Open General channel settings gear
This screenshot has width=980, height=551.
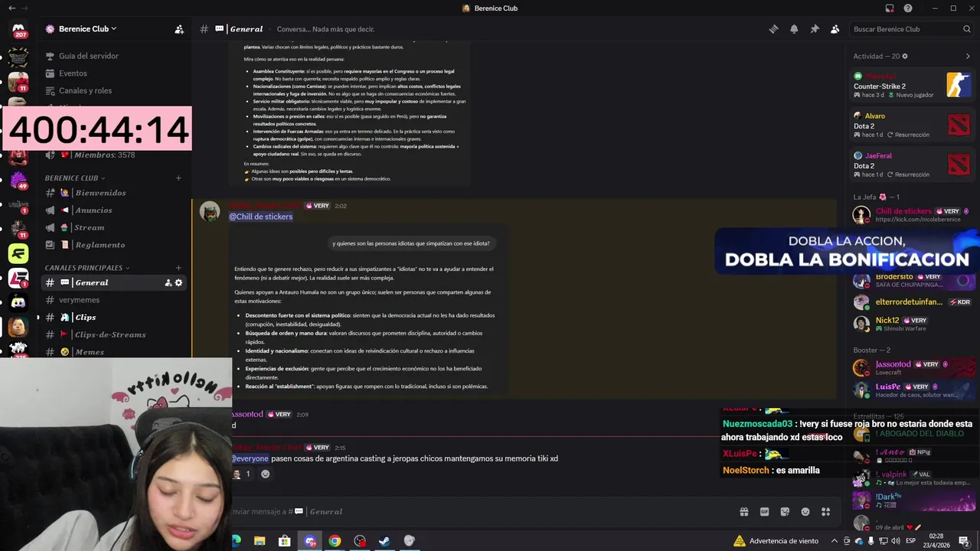click(x=178, y=282)
